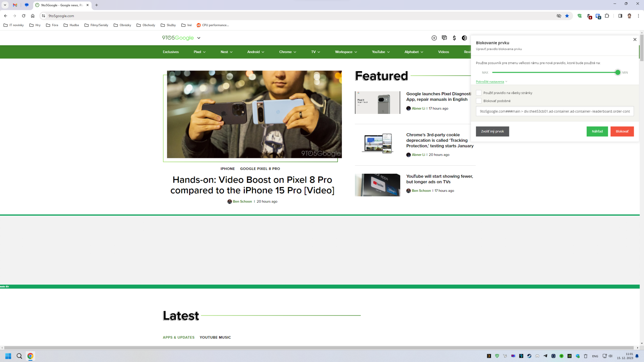Screen dimensions: 644x362
Task: Click the plus circle icon in site header
Action: coord(433,38)
